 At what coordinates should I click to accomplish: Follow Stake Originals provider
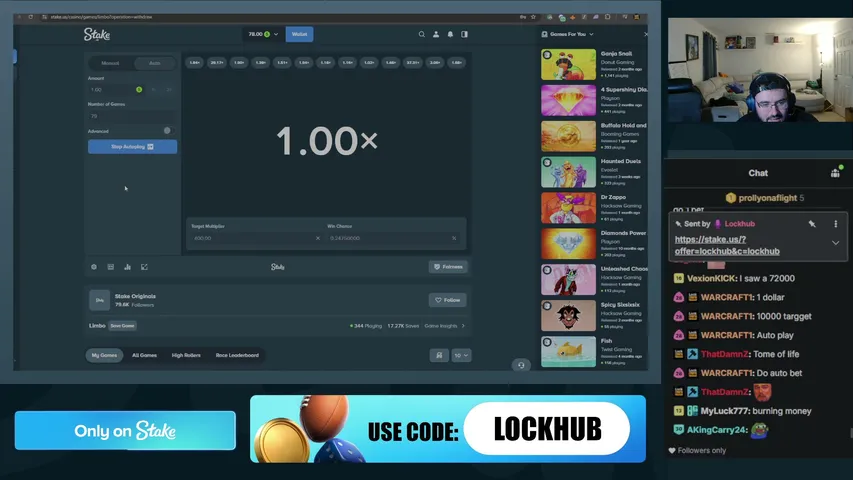447,300
